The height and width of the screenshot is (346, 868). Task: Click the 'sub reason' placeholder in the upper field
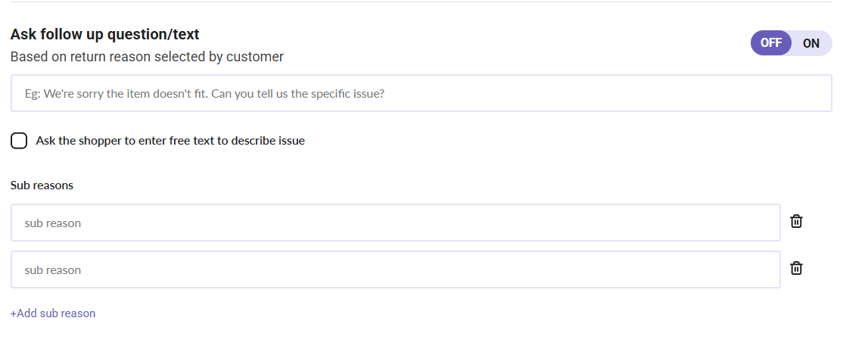click(x=52, y=223)
